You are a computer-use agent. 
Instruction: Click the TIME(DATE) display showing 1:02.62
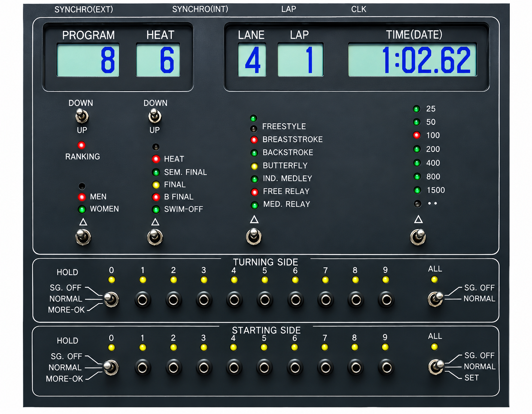point(413,60)
